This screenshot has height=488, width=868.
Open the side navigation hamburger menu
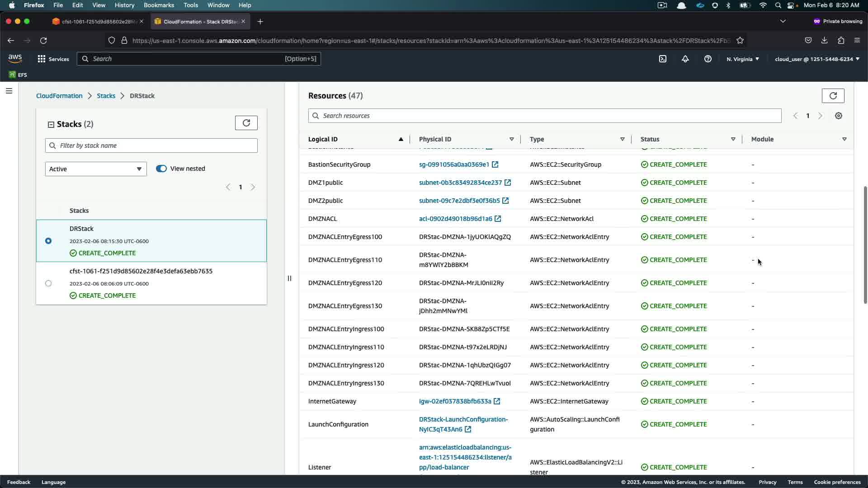(9, 91)
